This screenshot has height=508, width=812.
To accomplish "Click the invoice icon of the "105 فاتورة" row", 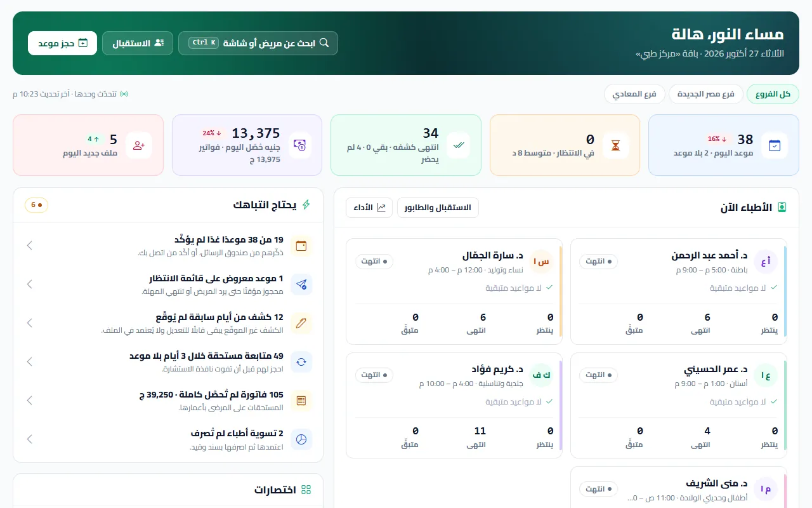I will tap(301, 401).
